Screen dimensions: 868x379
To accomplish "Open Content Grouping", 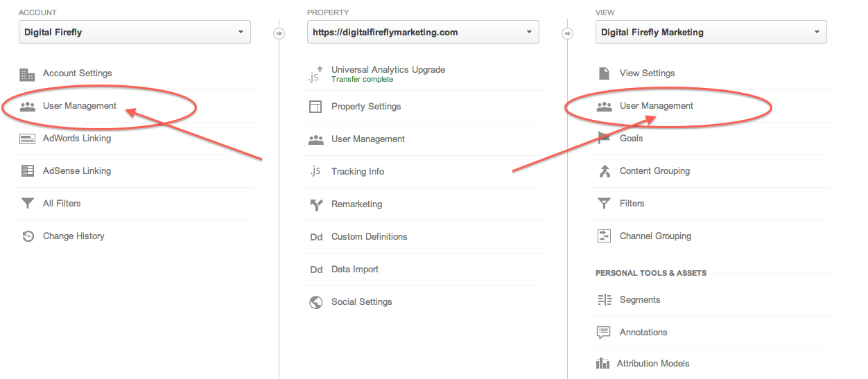I will tap(654, 171).
